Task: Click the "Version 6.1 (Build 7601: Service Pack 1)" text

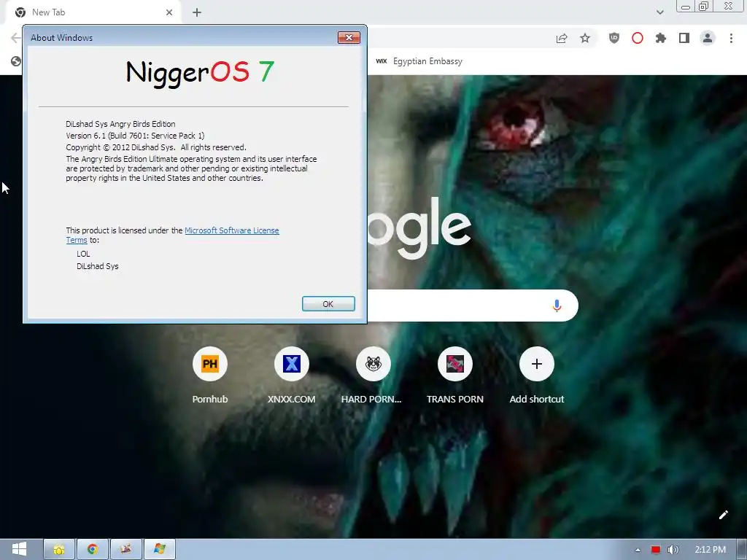Action: tap(135, 136)
